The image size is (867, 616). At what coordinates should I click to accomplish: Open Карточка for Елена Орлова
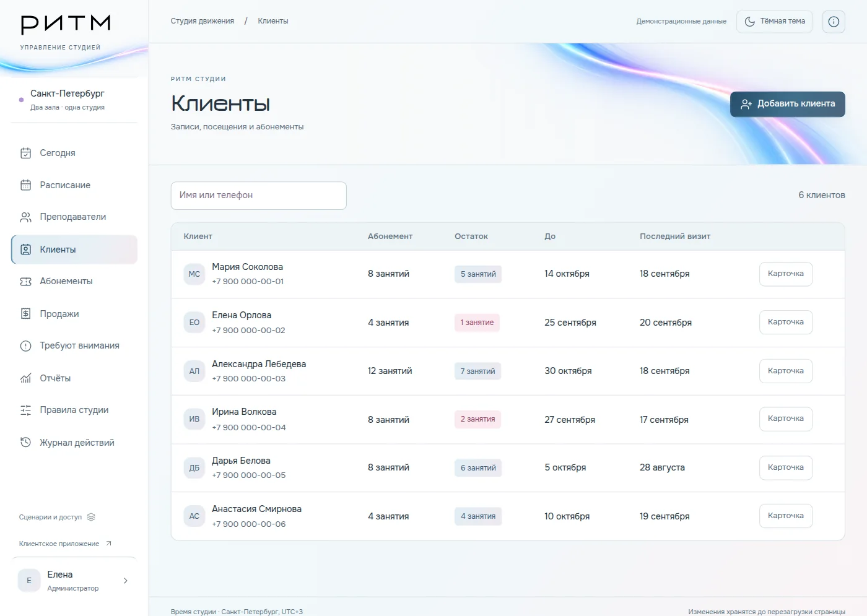click(x=786, y=322)
